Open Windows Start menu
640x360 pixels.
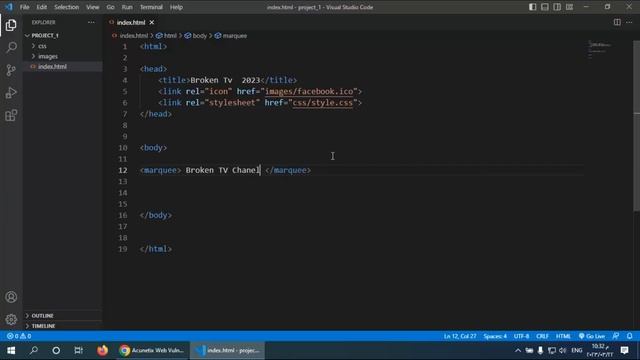[11, 350]
